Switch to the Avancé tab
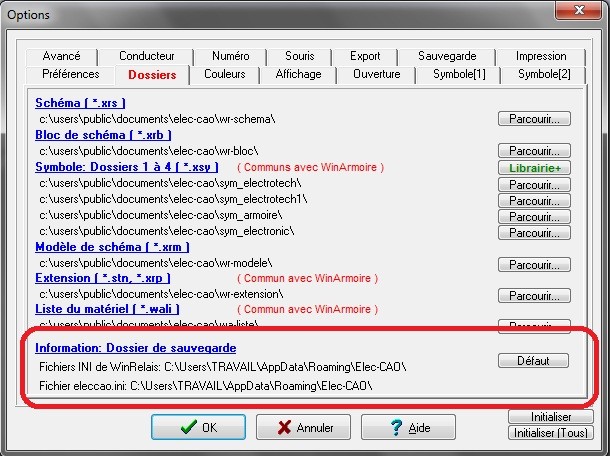Viewport: 610px width, 456px height. tap(62, 57)
